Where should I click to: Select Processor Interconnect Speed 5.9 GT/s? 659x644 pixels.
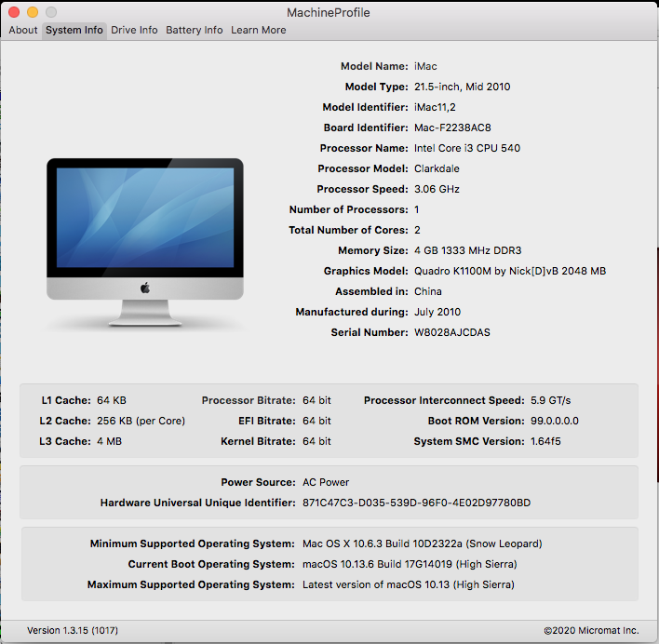[x=550, y=400]
